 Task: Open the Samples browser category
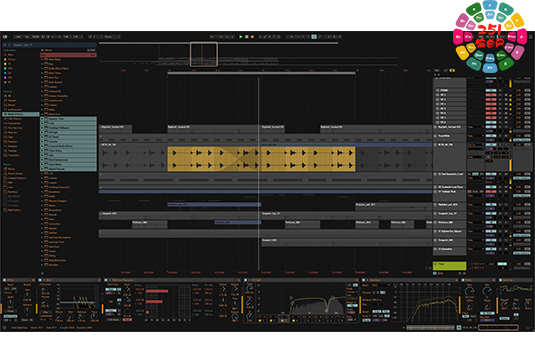click(11, 142)
